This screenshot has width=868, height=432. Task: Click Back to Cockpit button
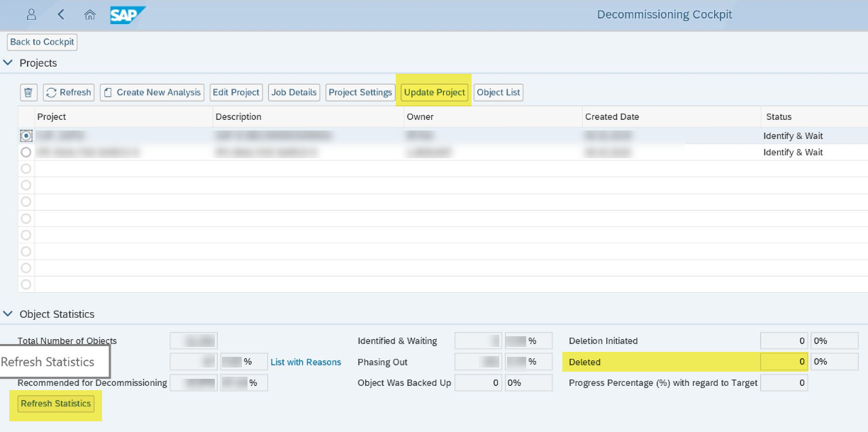[42, 42]
